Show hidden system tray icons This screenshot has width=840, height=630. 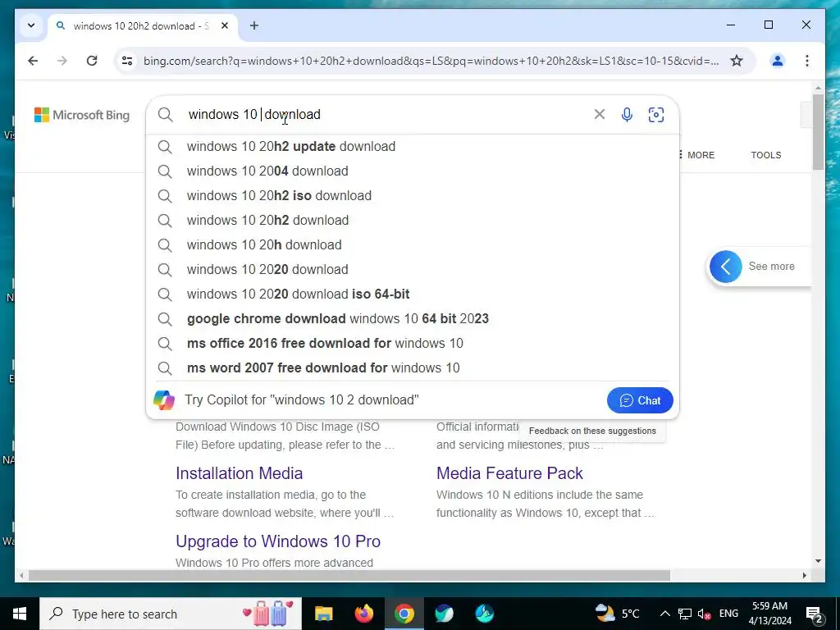[x=664, y=614]
